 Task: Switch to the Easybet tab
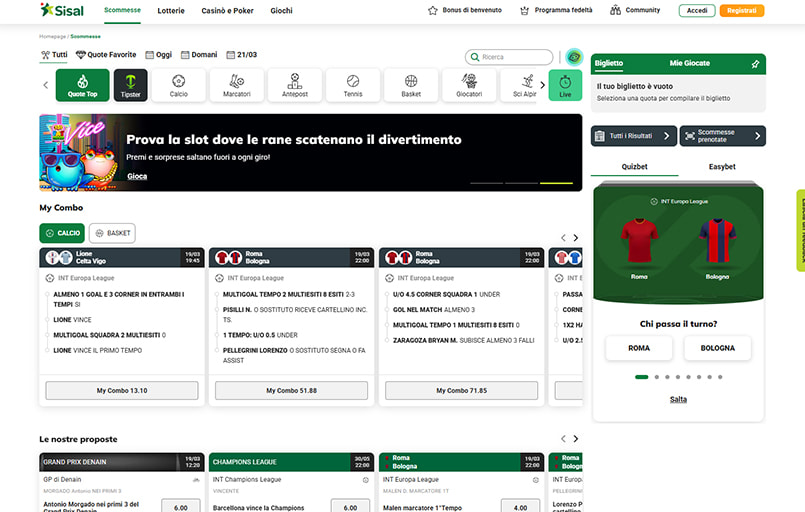tap(722, 167)
